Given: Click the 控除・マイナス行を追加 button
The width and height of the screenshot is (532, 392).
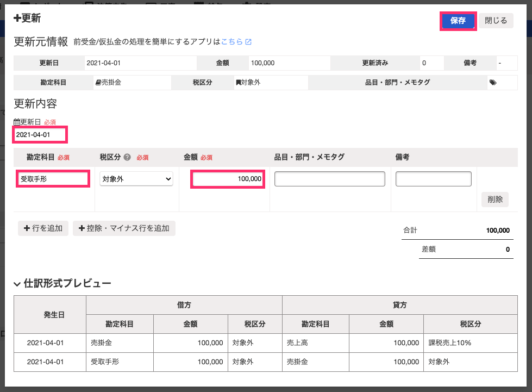Looking at the screenshot, I should 124,228.
